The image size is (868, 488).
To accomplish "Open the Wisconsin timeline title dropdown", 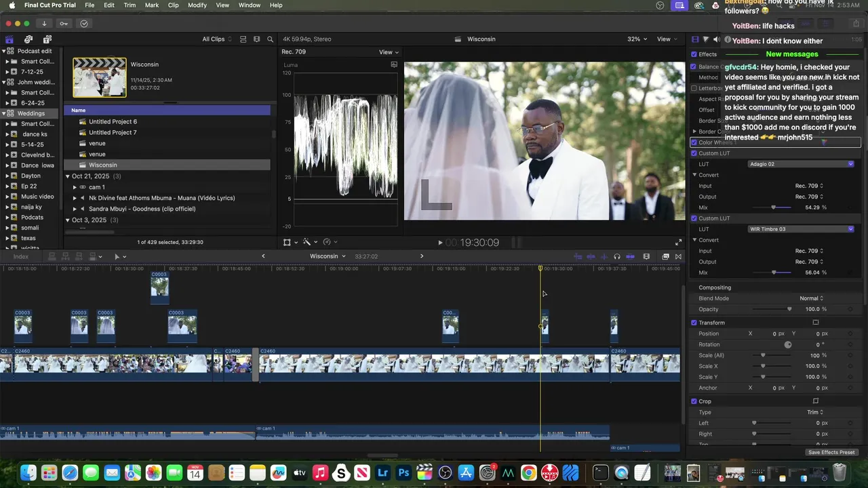I will pos(328,256).
